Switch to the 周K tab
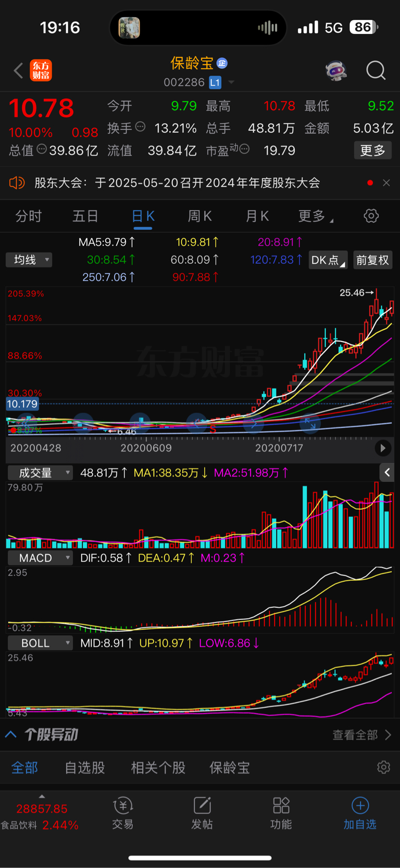 [x=200, y=216]
